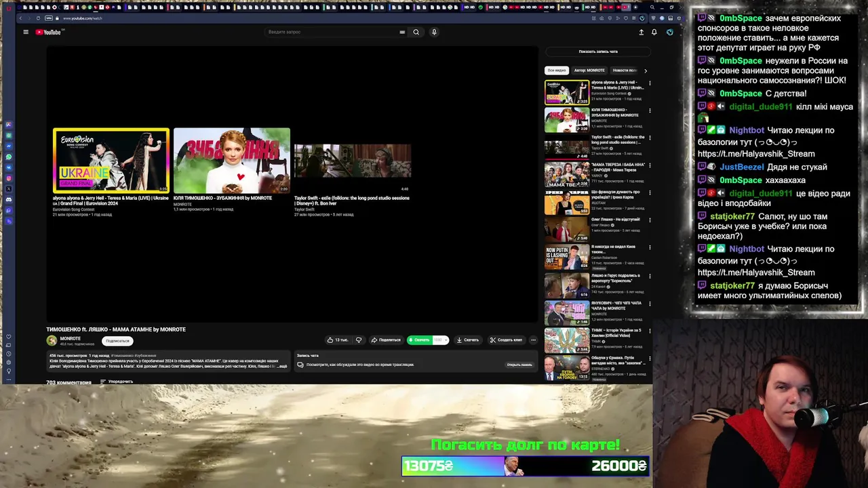The width and height of the screenshot is (868, 488).
Task: Open quality dropdown next to green Скачать
Action: tap(441, 340)
